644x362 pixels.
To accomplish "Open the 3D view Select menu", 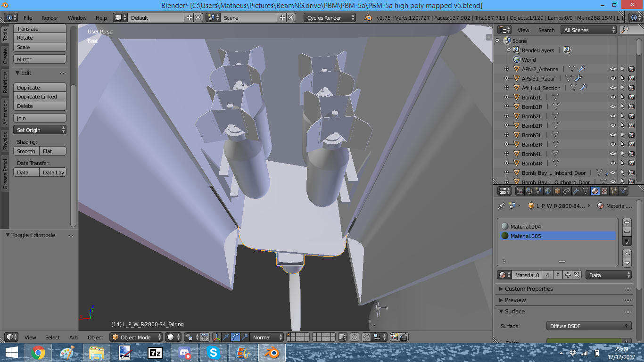I will [x=53, y=337].
